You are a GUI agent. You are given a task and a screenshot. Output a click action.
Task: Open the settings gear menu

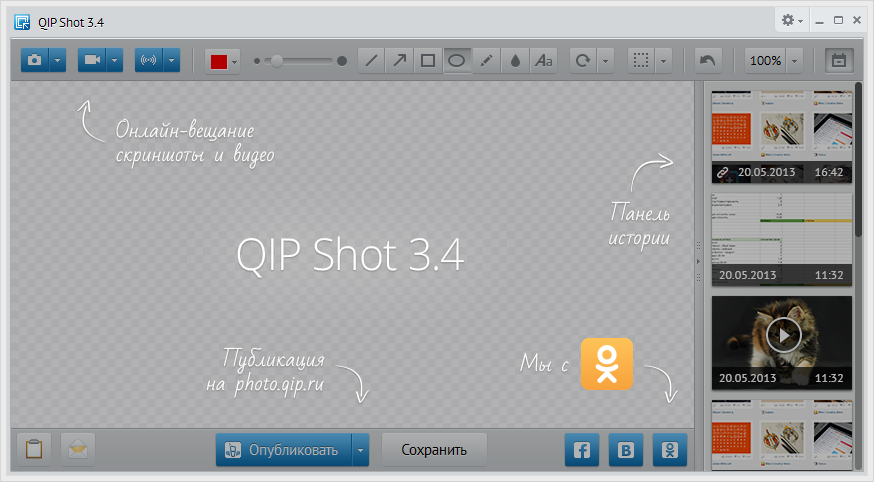791,20
